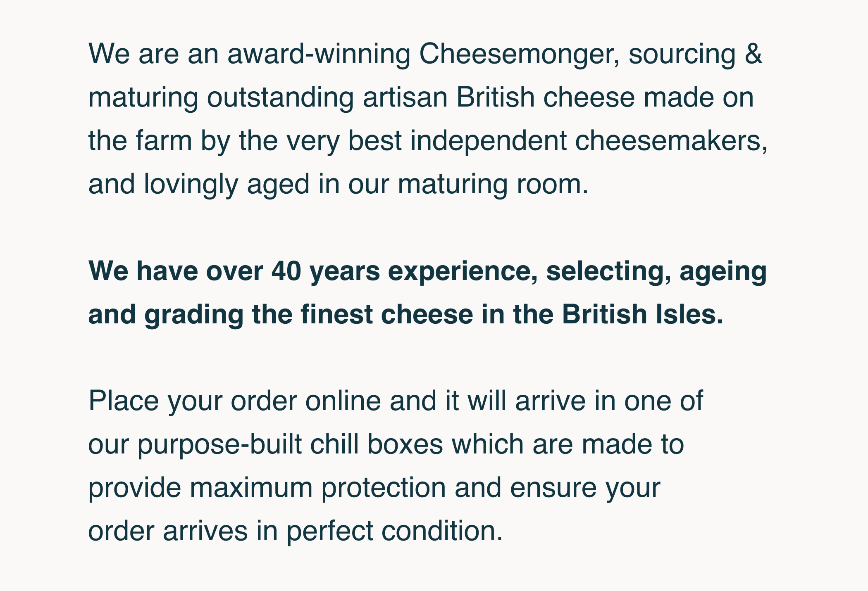Click 'the farm' at line start
Screen dimensions: 868x591
pyautogui.click(x=141, y=141)
